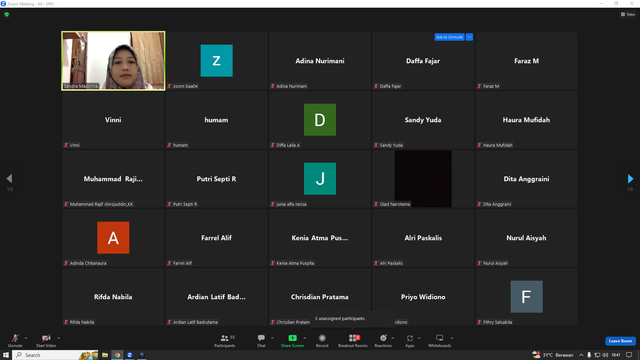
Task: Select the Adina Nurimani tile
Action: (320, 61)
